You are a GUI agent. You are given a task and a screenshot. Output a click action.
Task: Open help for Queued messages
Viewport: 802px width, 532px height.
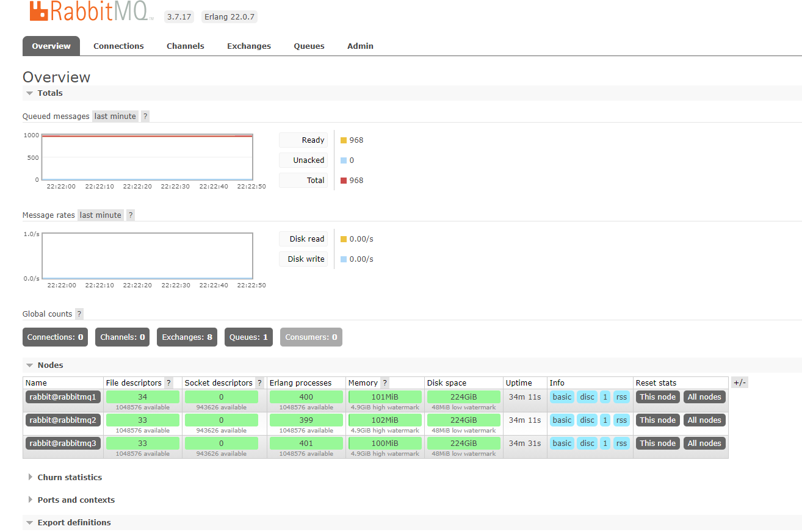145,116
